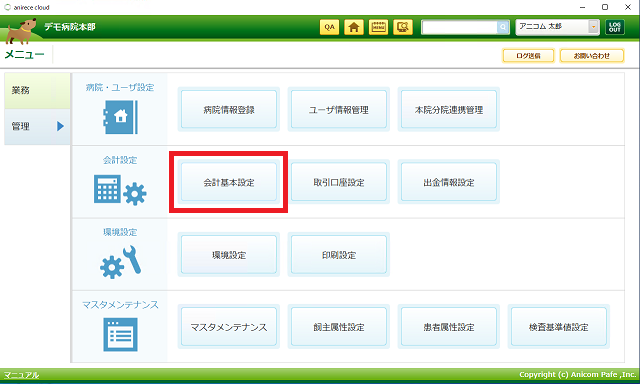Open 病院情報登録
640x384 pixels.
click(x=229, y=109)
